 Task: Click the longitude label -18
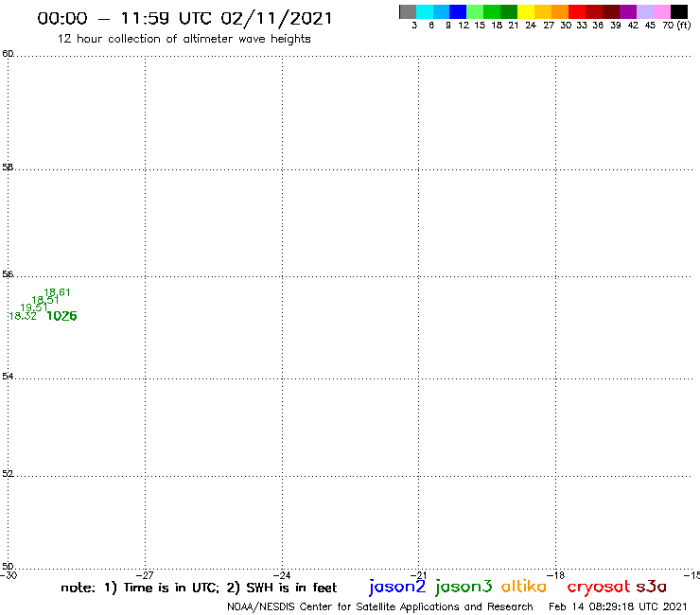click(556, 575)
